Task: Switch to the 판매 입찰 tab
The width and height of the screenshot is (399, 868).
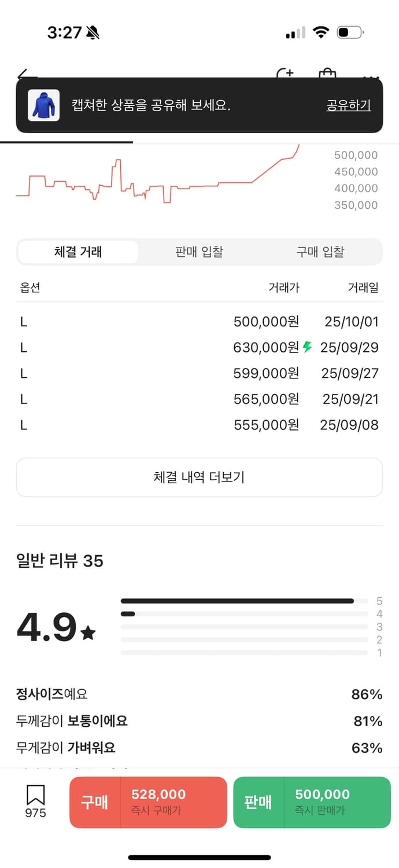Action: (x=199, y=252)
